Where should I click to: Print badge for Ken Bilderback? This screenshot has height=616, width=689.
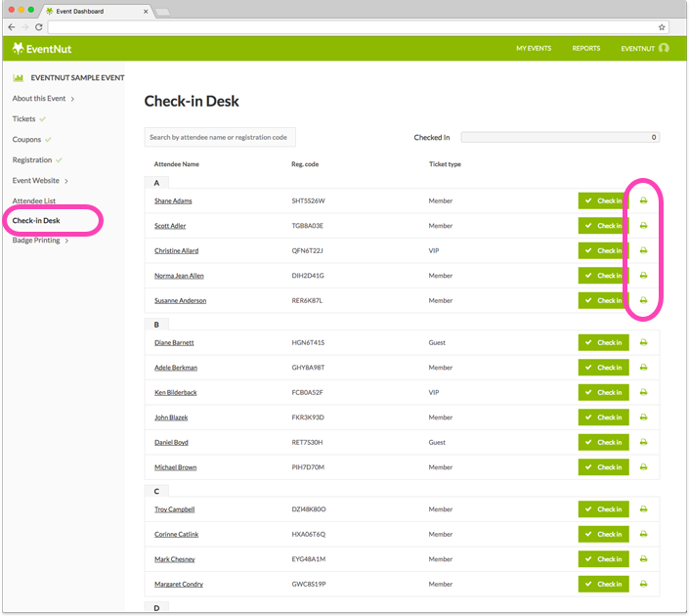643,392
